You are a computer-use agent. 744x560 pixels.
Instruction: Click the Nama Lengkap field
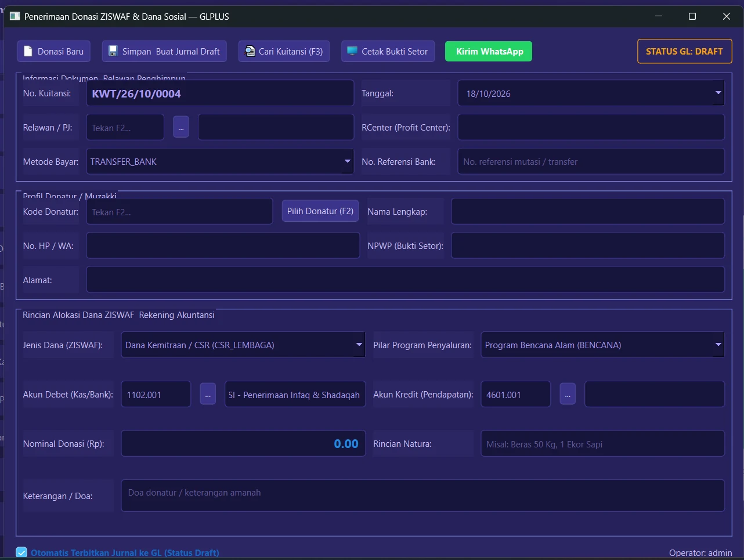587,211
